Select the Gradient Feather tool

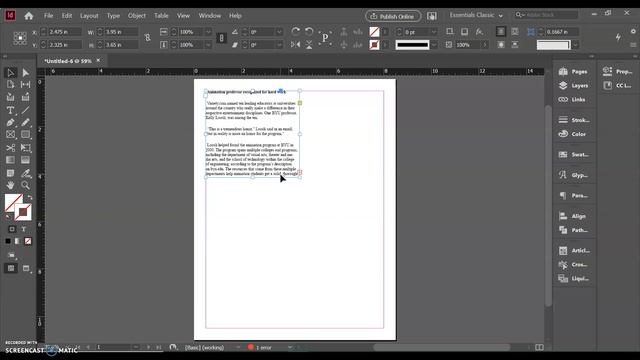coord(25,160)
